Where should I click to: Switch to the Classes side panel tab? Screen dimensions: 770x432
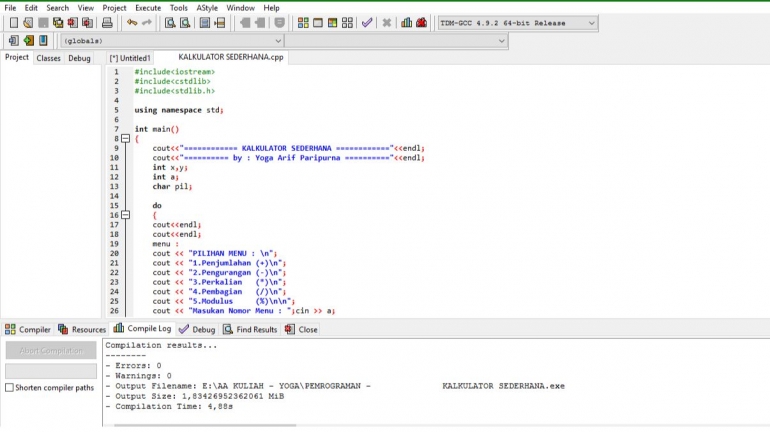pos(48,58)
